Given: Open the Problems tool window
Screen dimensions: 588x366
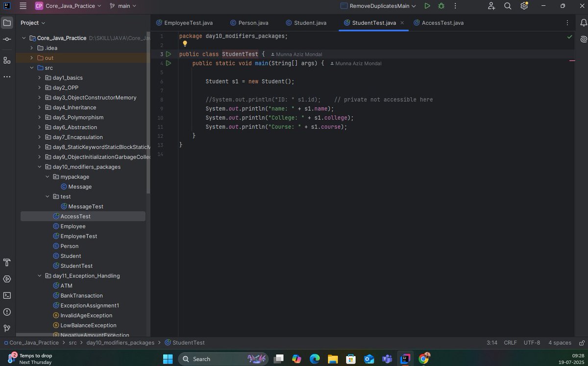Looking at the screenshot, I should (7, 312).
